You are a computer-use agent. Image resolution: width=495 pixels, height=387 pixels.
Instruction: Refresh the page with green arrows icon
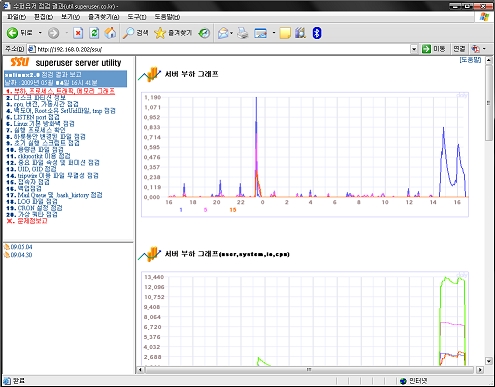pos(94,33)
